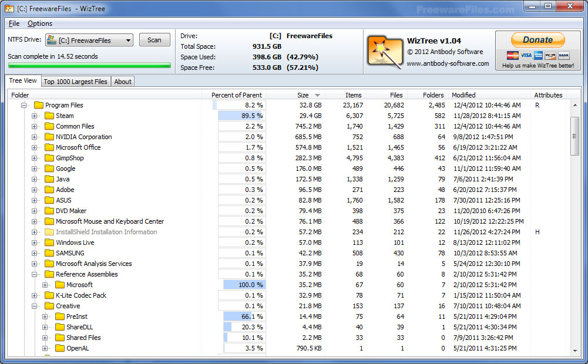Click the ShareDLL folder icon

point(60,327)
